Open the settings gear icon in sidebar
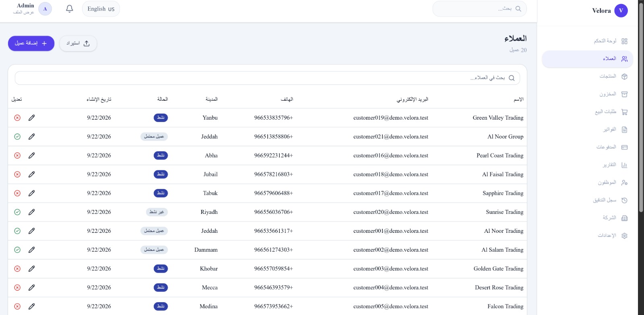 coord(624,236)
